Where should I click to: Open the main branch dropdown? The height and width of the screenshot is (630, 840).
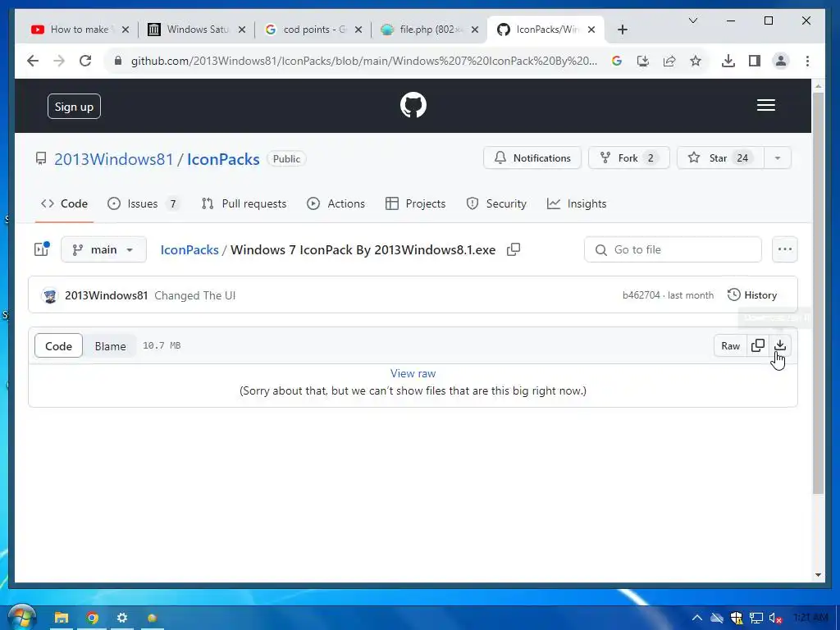(x=103, y=249)
